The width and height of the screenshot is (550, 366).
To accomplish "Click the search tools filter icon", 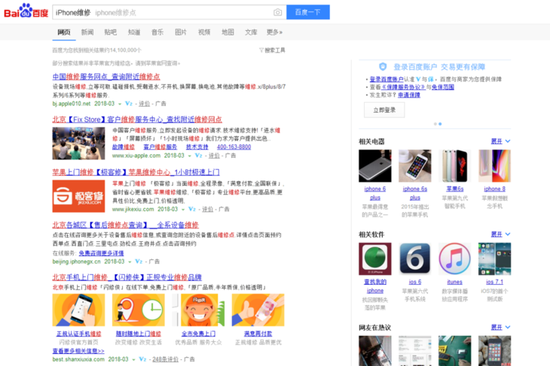I will click(x=261, y=50).
